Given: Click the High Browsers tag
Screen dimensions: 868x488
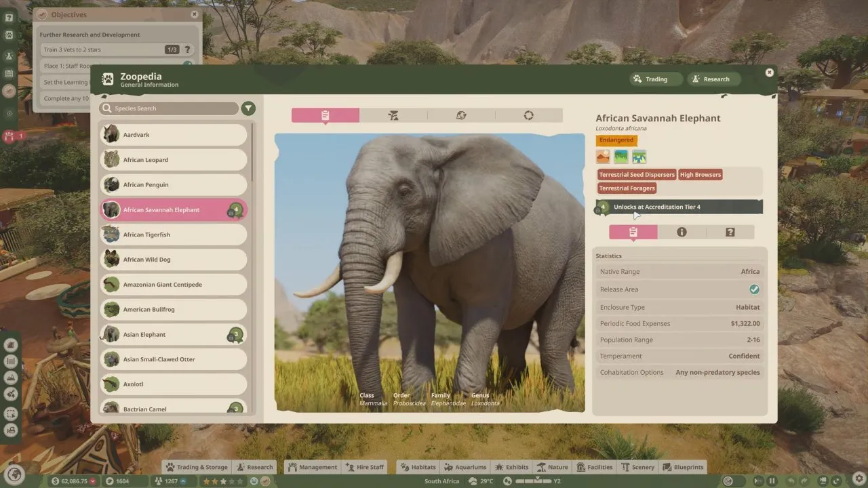Looking at the screenshot, I should coord(701,175).
